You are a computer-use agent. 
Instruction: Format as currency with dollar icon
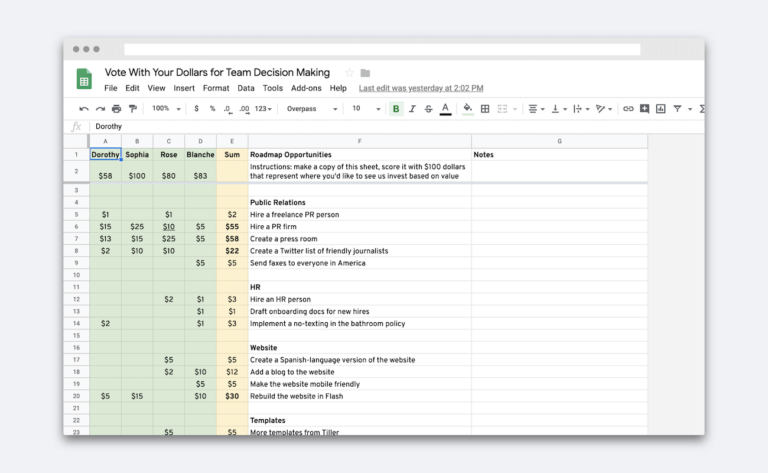[196, 109]
